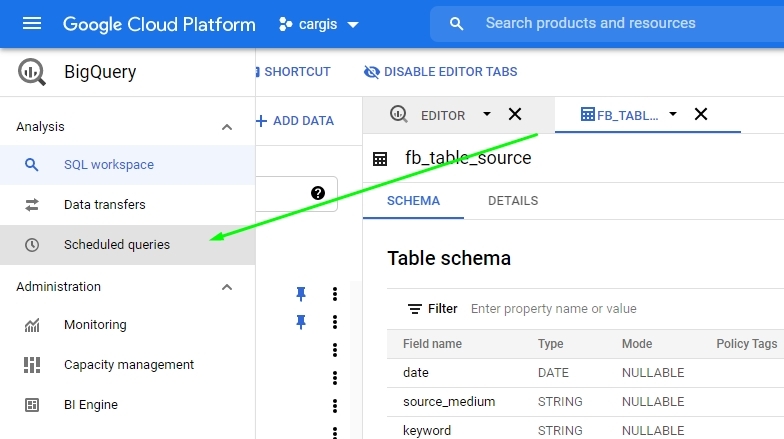Click the crossed-eye disable tabs icon
Image resolution: width=784 pixels, height=439 pixels.
[x=372, y=72]
